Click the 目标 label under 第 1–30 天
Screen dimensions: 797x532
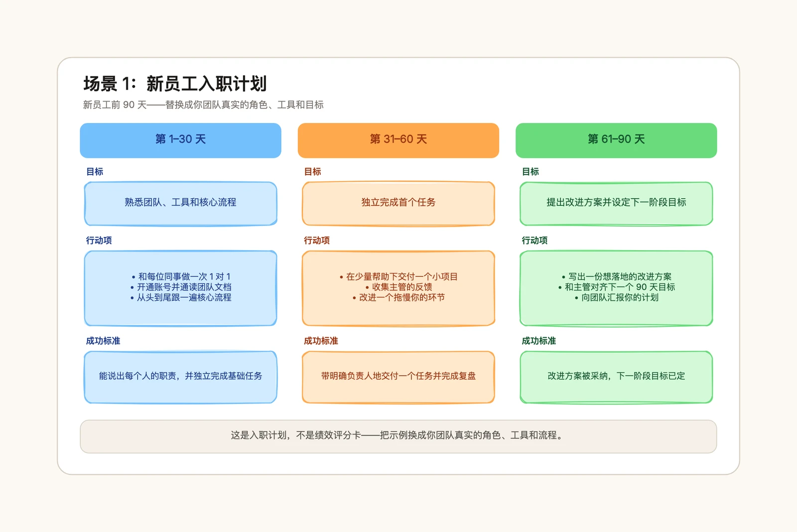95,172
